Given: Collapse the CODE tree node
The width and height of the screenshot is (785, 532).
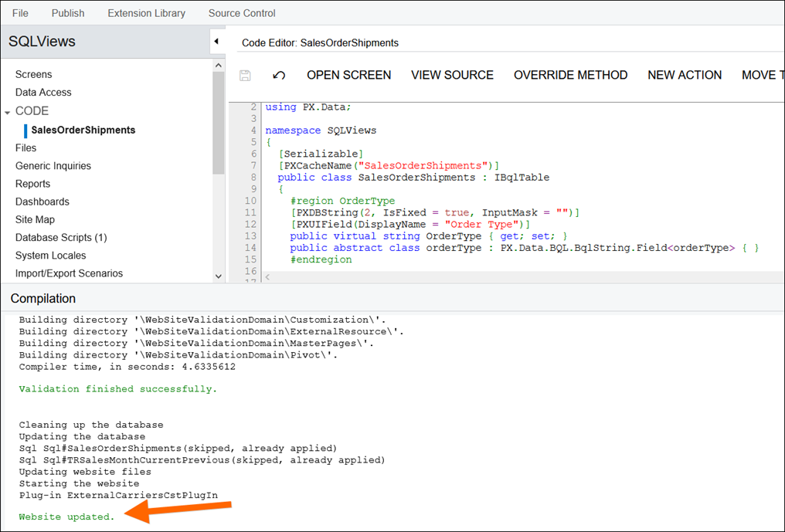Looking at the screenshot, I should click(8, 112).
